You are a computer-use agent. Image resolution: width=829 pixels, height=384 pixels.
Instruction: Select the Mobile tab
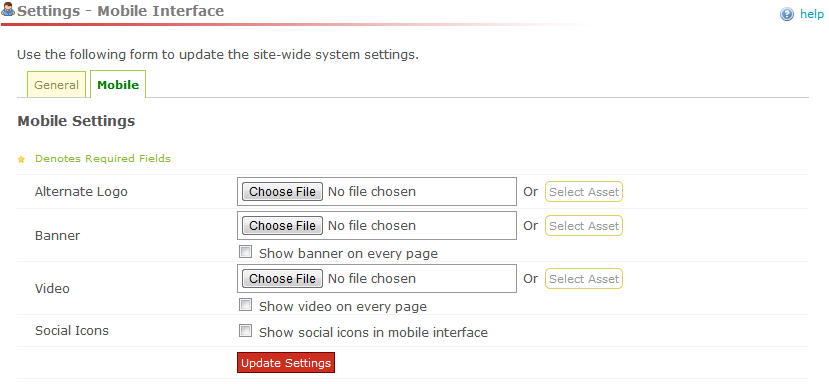[x=118, y=85]
